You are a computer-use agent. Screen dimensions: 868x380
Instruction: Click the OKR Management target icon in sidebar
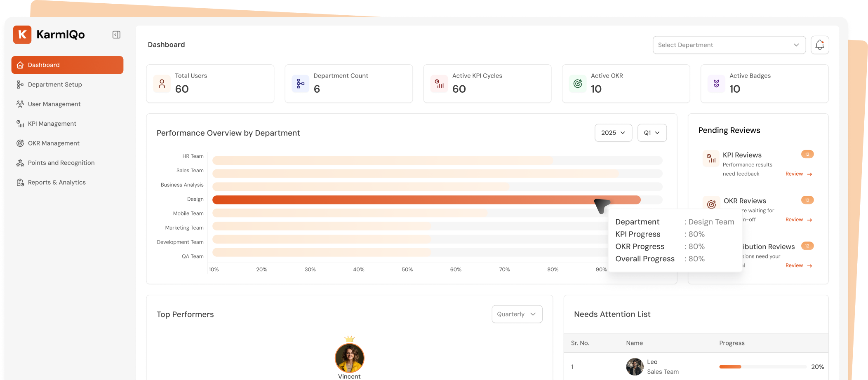20,143
